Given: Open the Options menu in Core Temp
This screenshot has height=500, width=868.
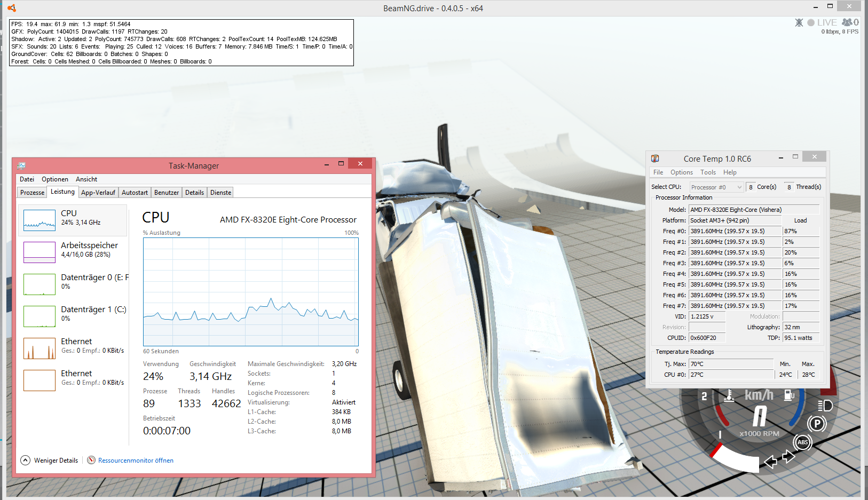Looking at the screenshot, I should 682,172.
